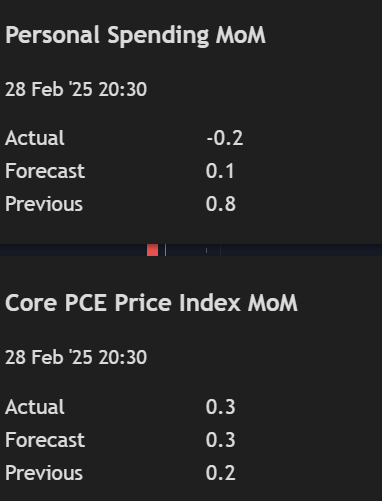The height and width of the screenshot is (501, 382).
Task: Click the Actual label under Personal Spending
Action: [35, 138]
